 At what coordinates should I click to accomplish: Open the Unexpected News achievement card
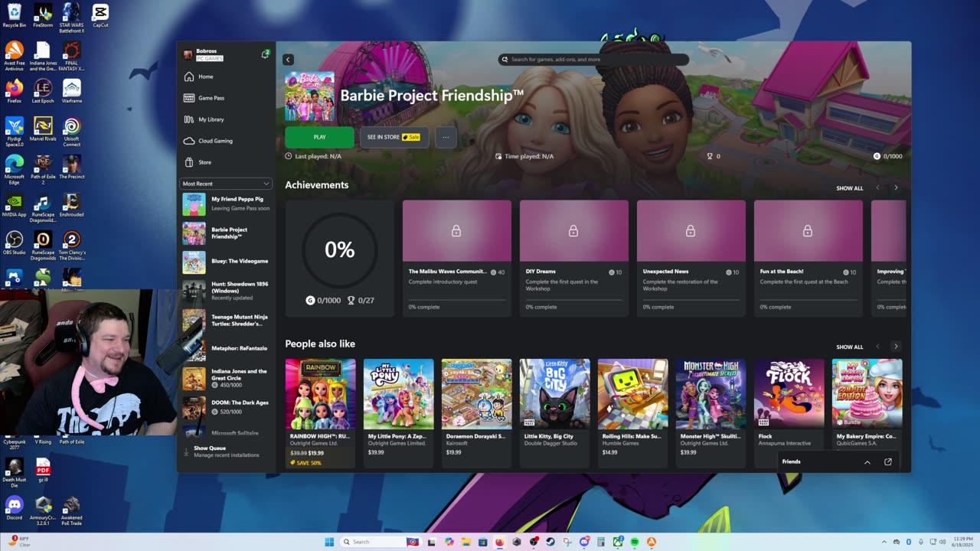click(691, 258)
